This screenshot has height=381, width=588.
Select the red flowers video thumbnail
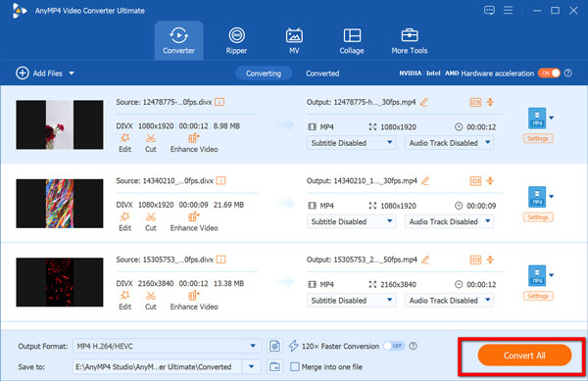(x=60, y=124)
